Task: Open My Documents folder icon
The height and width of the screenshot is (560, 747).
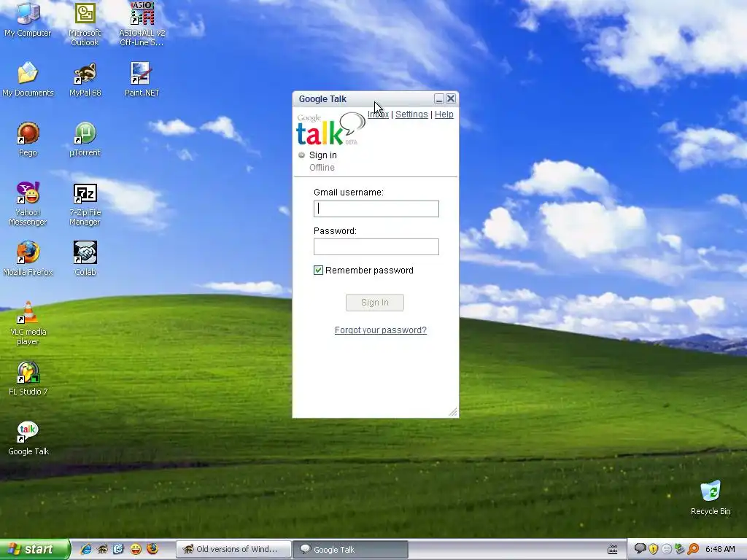Action: (x=28, y=79)
